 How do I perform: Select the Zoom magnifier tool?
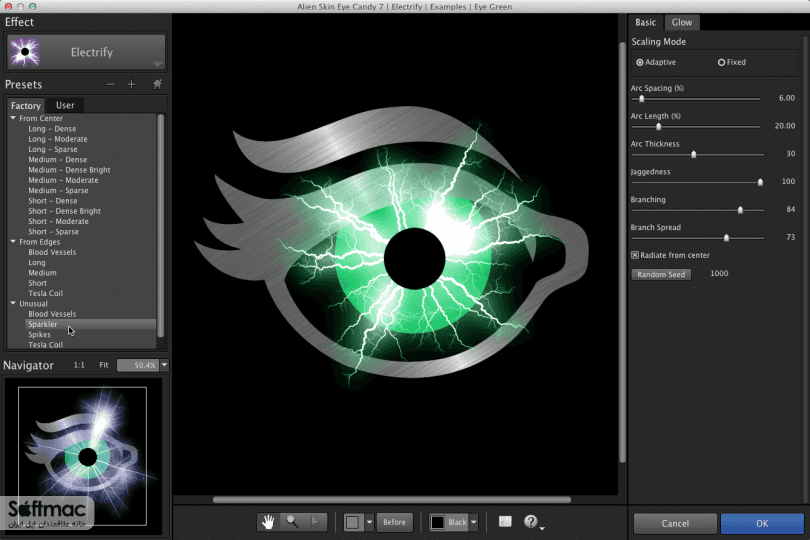click(292, 522)
